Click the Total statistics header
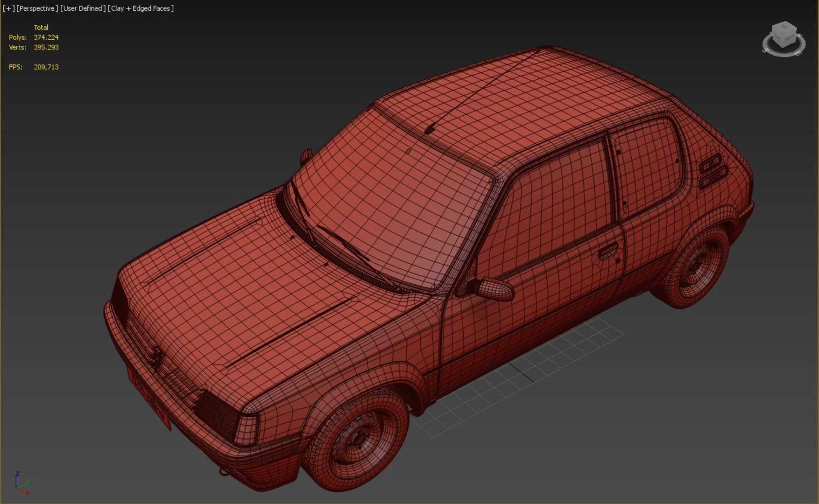Viewport: 819px width, 504px height. coord(41,28)
